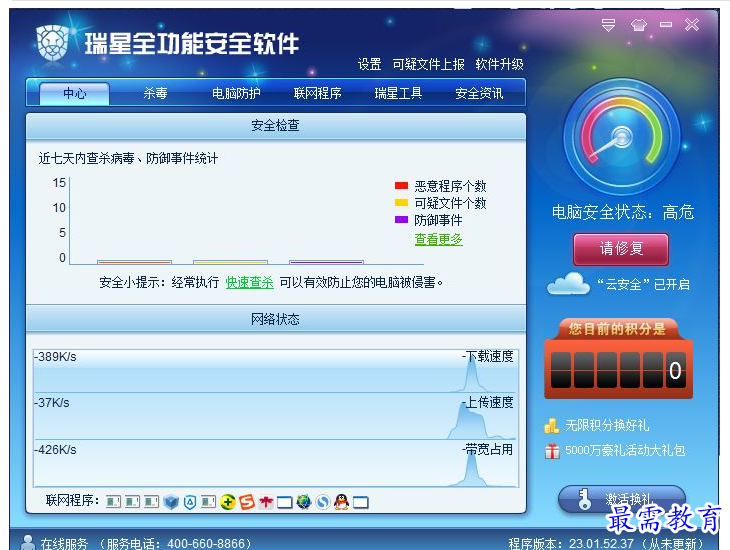Click the red 恶意程序个数 legend swatch
The width and height of the screenshot is (730, 550).
[x=401, y=185]
